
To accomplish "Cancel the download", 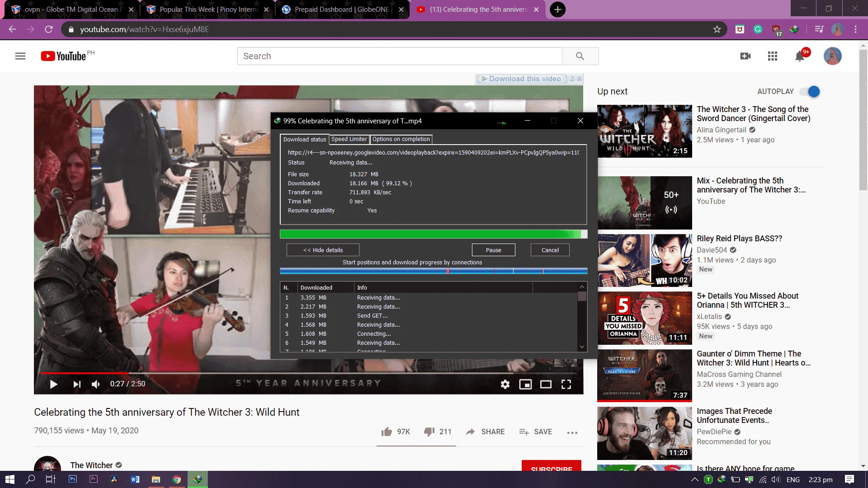I will 550,250.
